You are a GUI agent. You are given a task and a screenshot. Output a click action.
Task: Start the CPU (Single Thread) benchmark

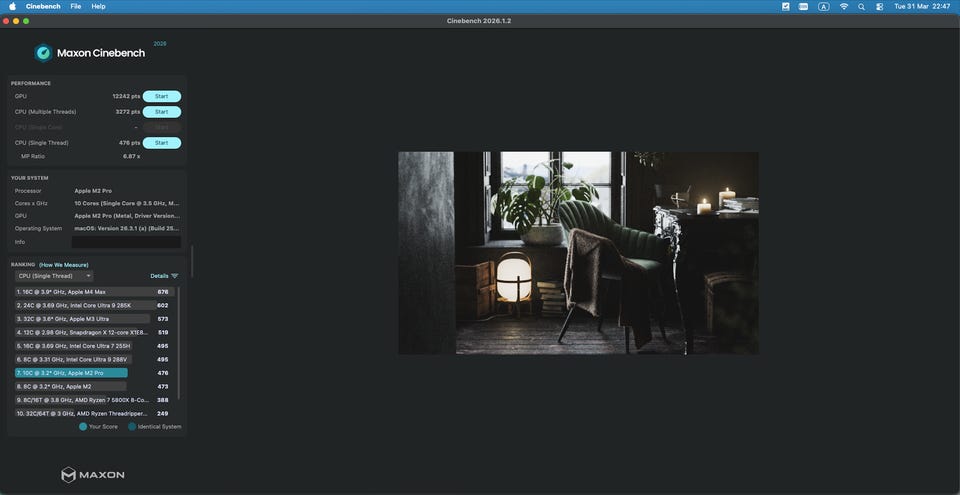click(x=161, y=143)
